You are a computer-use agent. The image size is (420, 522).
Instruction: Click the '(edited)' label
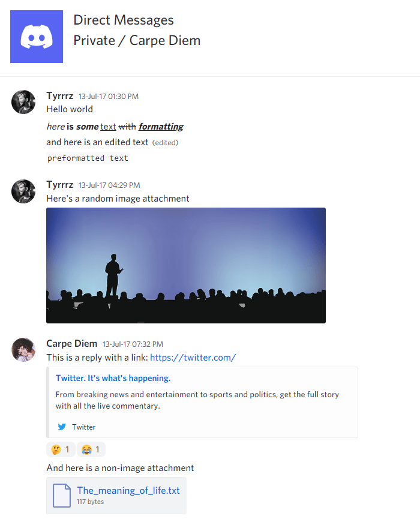166,142
